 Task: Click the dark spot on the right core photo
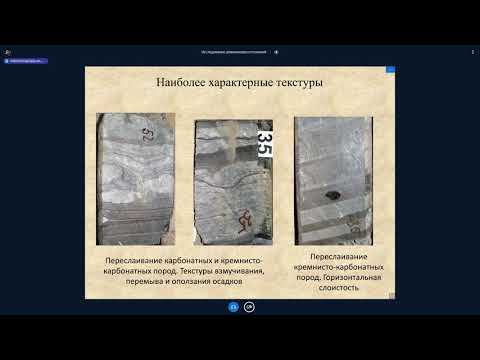tap(332, 194)
